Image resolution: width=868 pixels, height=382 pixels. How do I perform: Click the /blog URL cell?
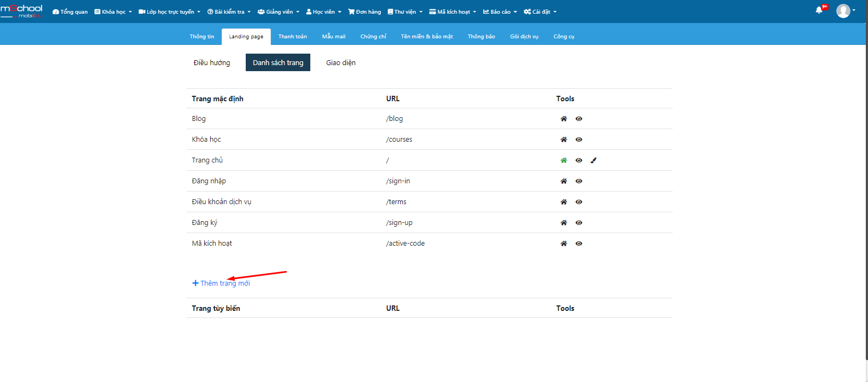click(x=395, y=119)
